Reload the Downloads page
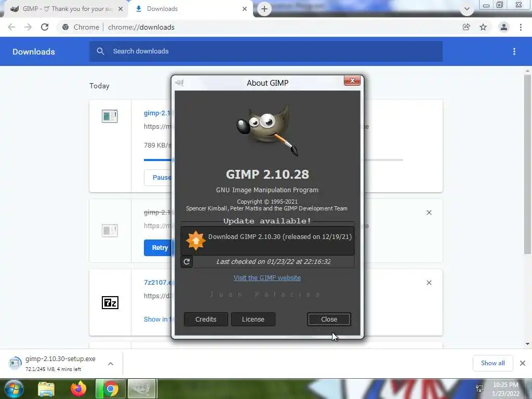This screenshot has height=399, width=532. pos(45,27)
